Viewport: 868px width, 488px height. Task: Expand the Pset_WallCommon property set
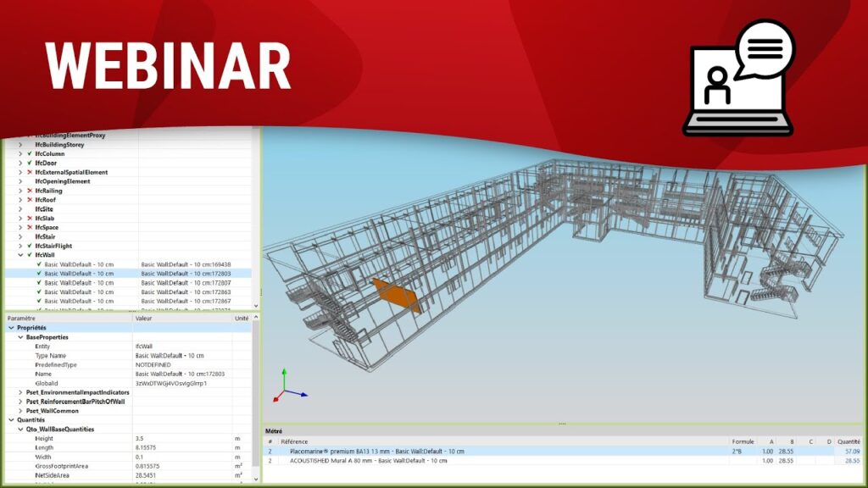pos(20,410)
